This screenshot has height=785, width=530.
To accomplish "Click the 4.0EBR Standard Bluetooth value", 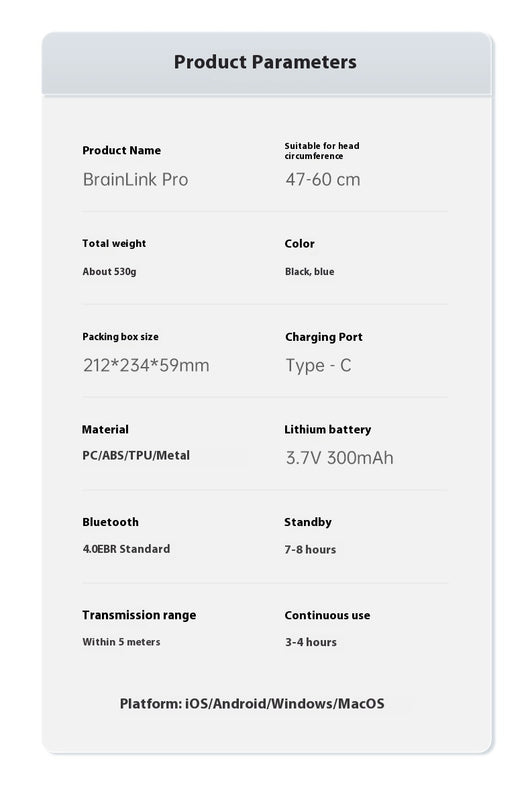I will click(126, 549).
